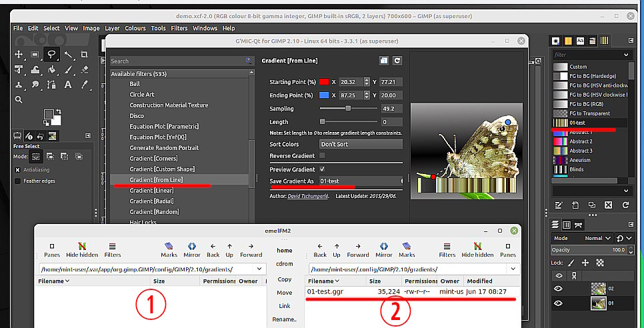Open David Tschumperlé author link
The height and width of the screenshot is (328, 644).
tap(309, 196)
